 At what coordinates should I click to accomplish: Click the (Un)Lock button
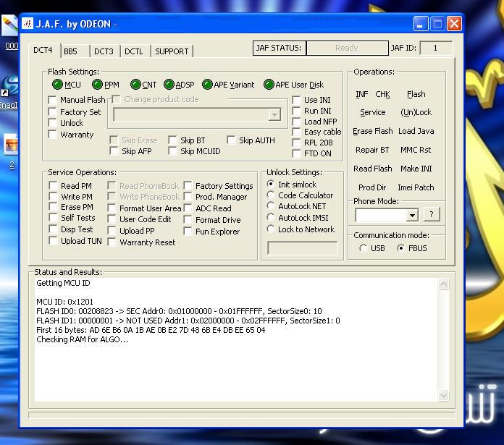pyautogui.click(x=416, y=112)
